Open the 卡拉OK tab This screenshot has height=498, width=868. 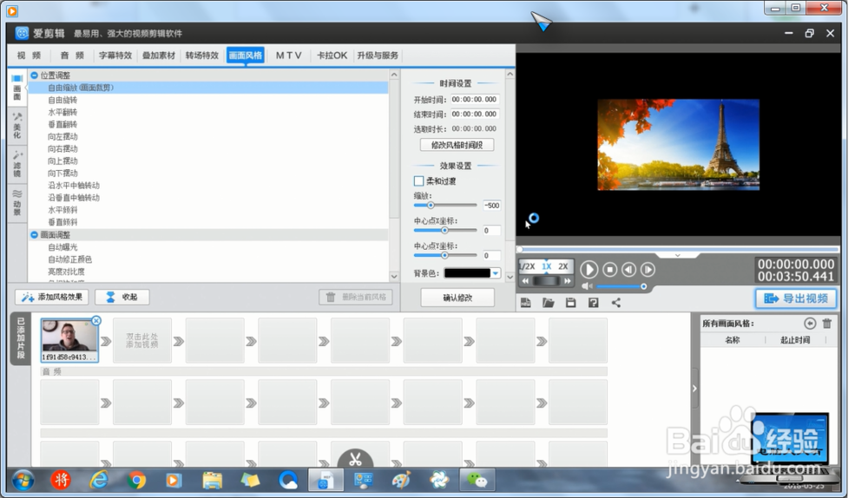coord(332,56)
